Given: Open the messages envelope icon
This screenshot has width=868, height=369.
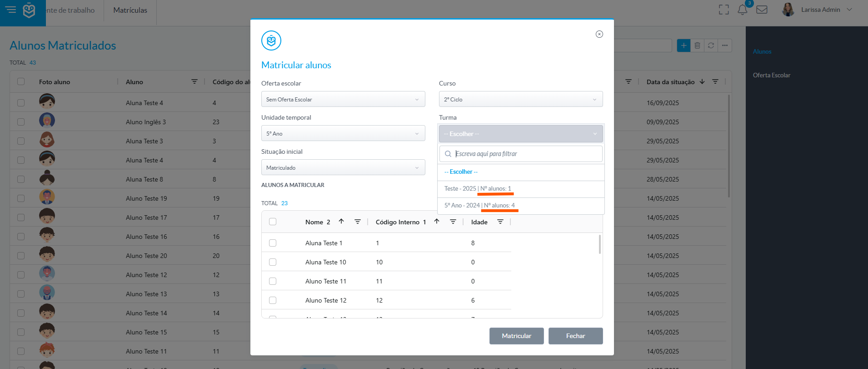Looking at the screenshot, I should point(762,10).
